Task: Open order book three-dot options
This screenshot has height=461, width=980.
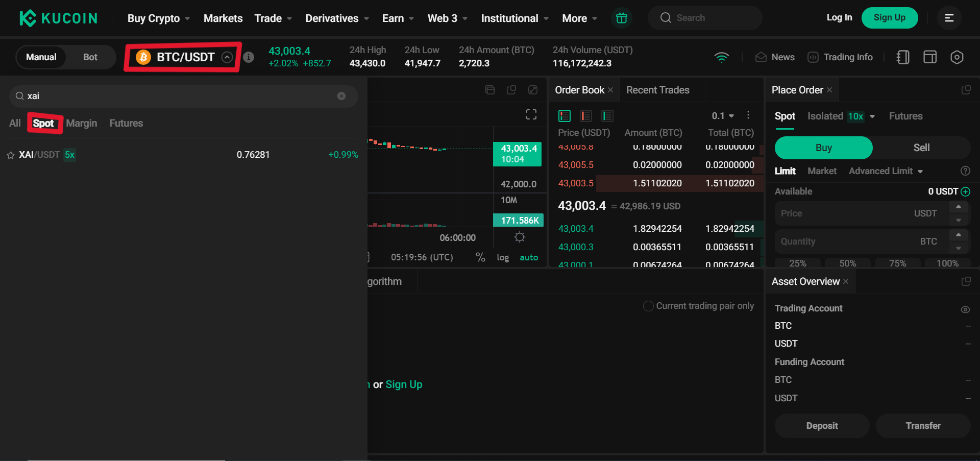Action: pyautogui.click(x=748, y=115)
